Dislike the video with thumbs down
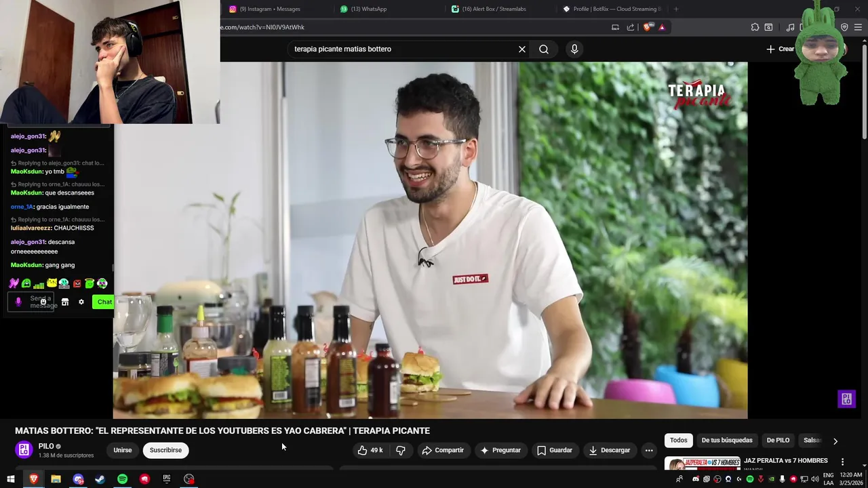The width and height of the screenshot is (868, 488). click(x=401, y=450)
